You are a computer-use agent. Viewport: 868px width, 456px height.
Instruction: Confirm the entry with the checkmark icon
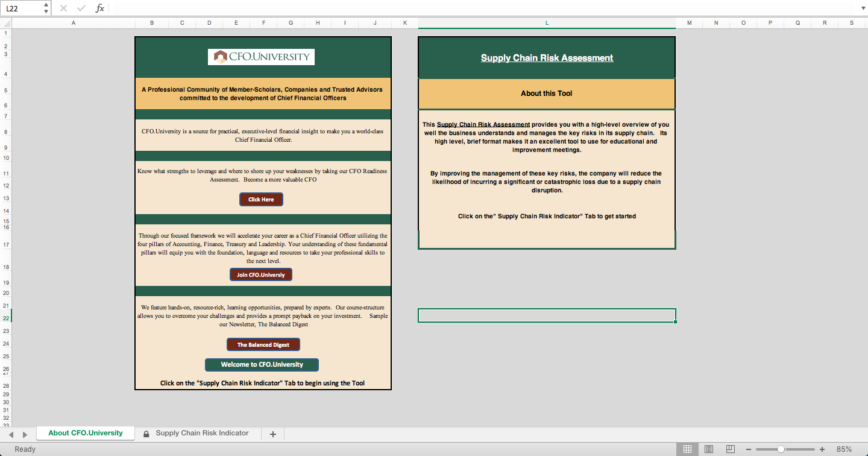click(x=81, y=8)
